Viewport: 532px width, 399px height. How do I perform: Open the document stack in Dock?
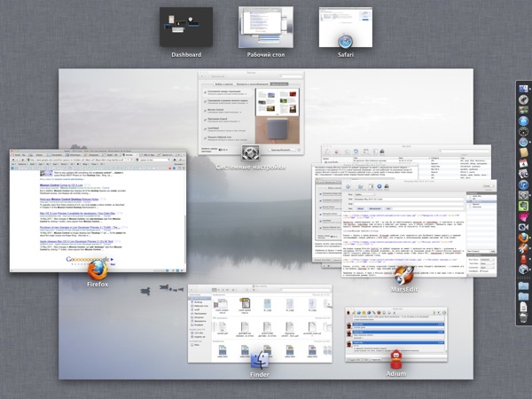point(523,307)
